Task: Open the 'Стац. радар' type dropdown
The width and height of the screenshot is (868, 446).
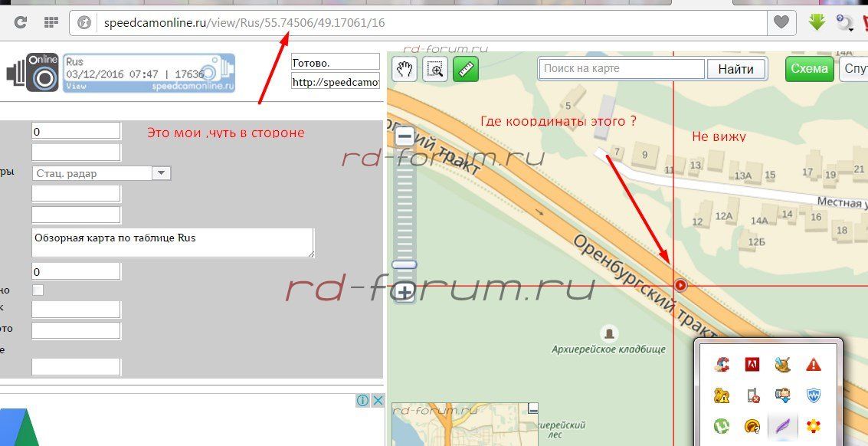Action: [x=161, y=173]
